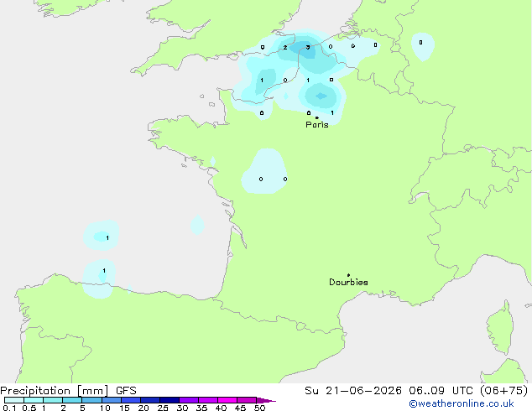
Task: Select the 40–45 mm magenta legend swatch
Action: 227,400
